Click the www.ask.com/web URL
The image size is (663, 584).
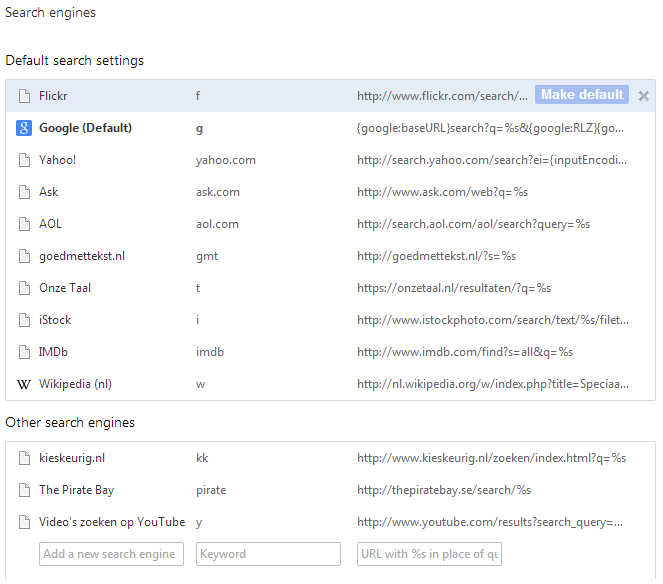click(443, 192)
